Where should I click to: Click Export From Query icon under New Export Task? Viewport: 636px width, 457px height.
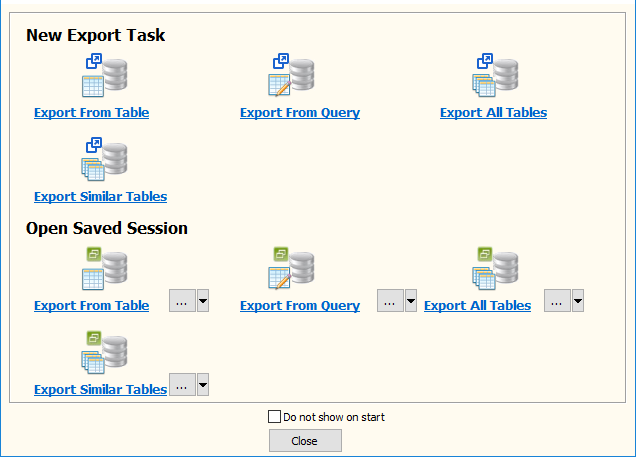[291, 75]
